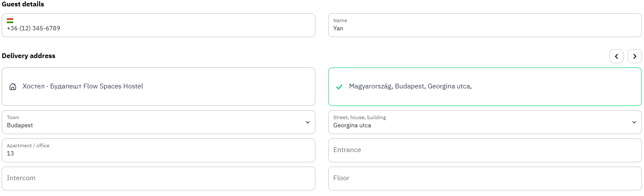Open the Town dropdown showing Budapest

coord(159,122)
